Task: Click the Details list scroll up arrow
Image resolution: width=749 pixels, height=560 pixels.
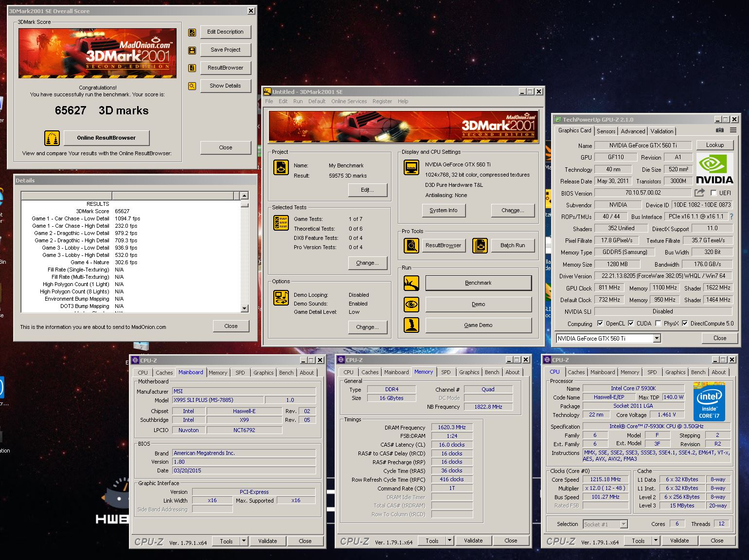Action: coord(245,196)
